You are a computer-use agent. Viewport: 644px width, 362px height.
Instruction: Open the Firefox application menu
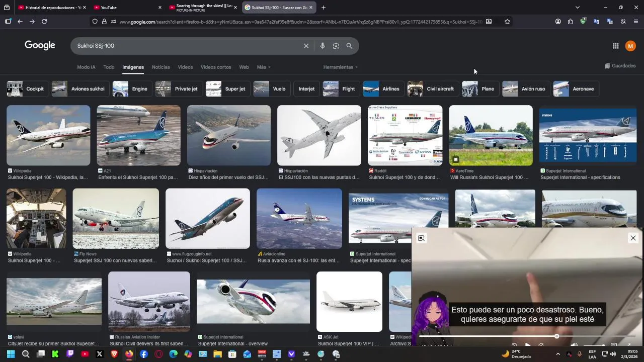636,22
